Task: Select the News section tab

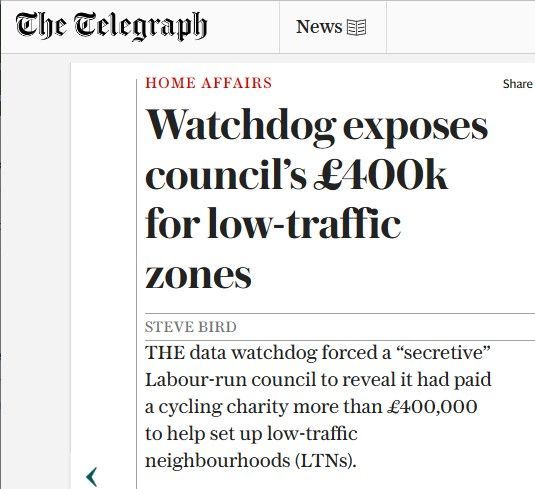Action: [x=333, y=27]
